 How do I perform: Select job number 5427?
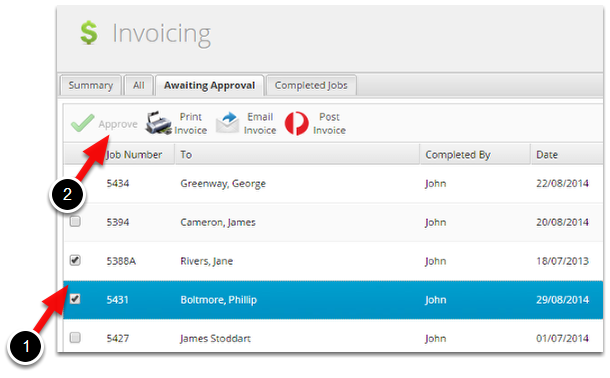point(118,338)
